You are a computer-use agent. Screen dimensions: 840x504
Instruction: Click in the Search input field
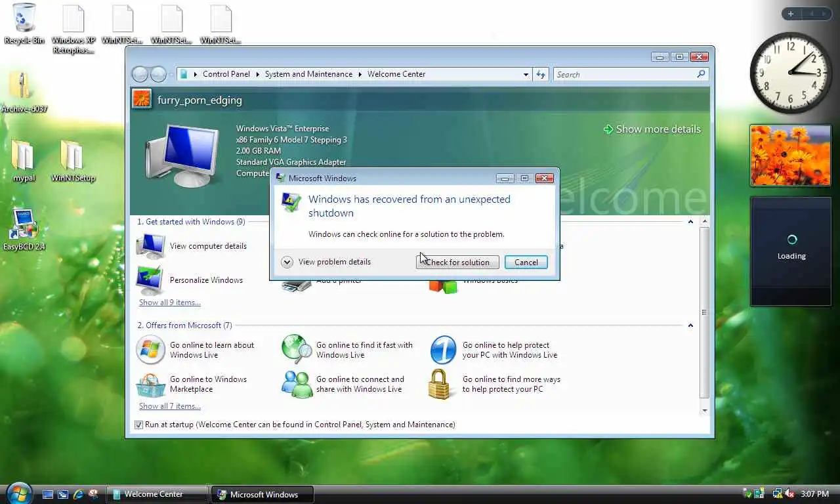(x=625, y=74)
